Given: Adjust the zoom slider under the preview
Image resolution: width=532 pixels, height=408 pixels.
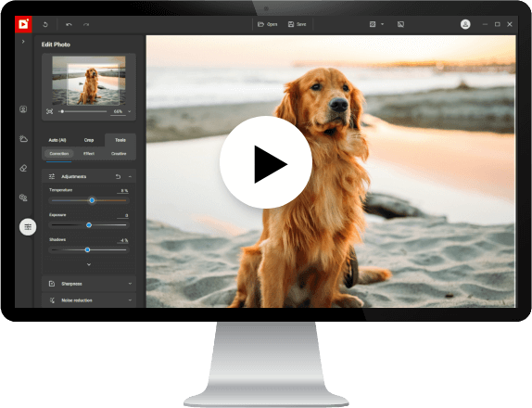Looking at the screenshot, I should coord(82,111).
